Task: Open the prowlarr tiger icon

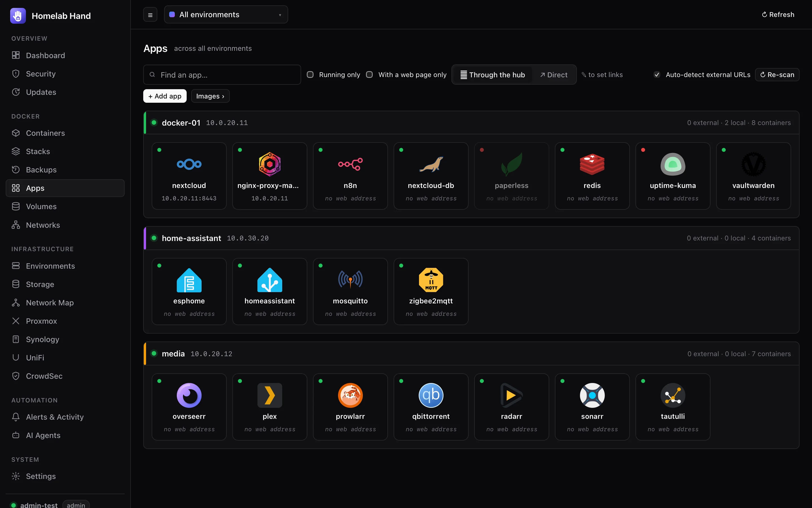Action: [x=350, y=395]
